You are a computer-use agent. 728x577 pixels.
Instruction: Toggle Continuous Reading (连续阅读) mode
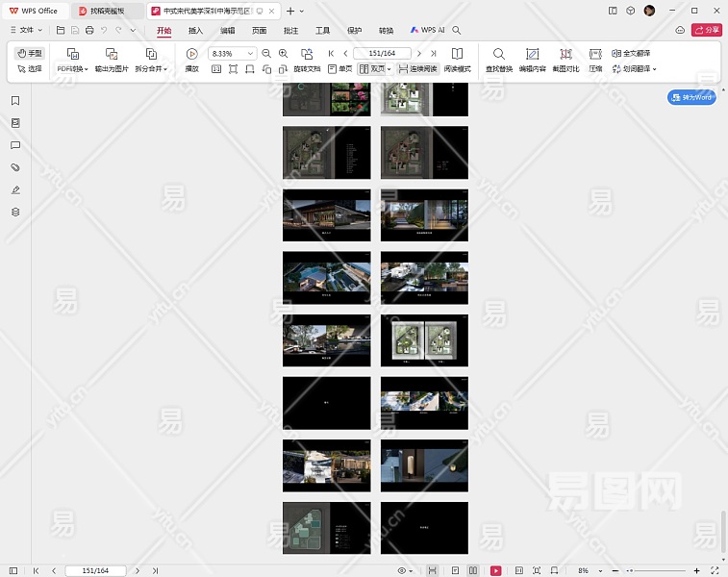(x=418, y=69)
